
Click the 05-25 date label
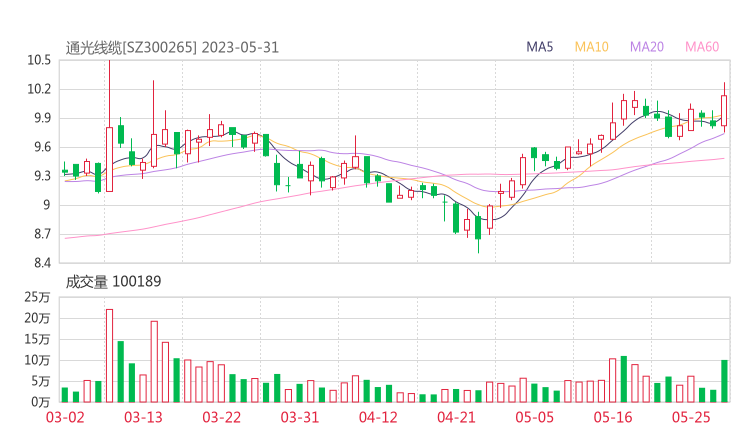tap(691, 418)
